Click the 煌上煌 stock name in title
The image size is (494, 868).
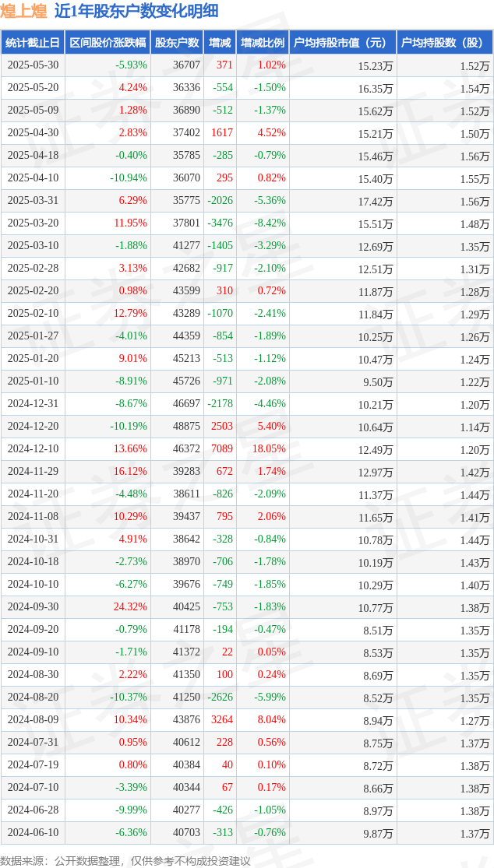23,11
